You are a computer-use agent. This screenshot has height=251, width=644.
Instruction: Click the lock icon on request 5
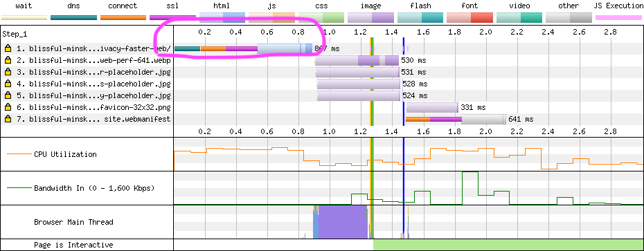[8, 95]
